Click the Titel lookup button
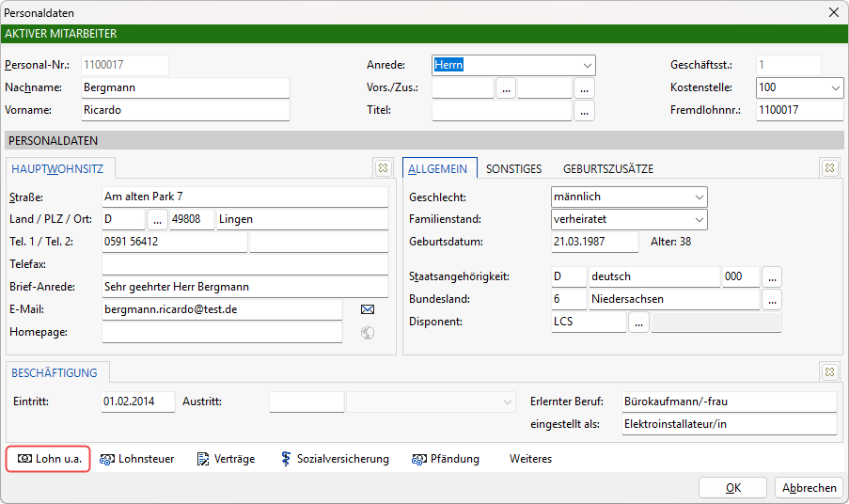This screenshot has width=849, height=504. [584, 111]
